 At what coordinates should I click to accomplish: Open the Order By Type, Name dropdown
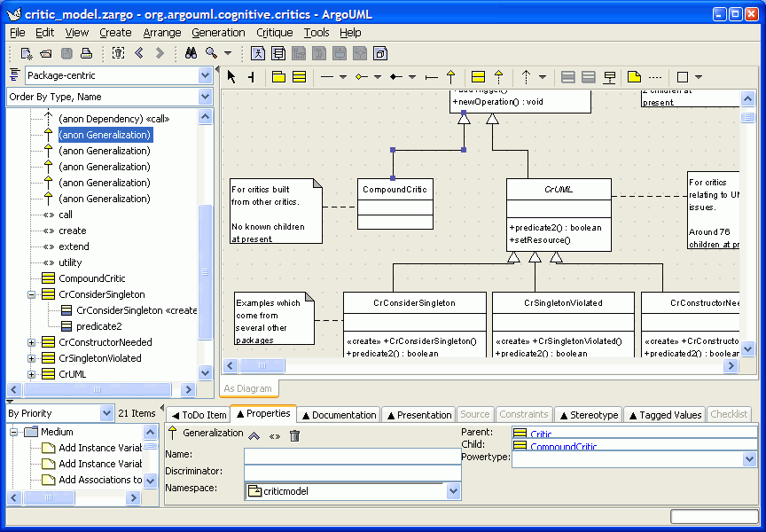(205, 97)
